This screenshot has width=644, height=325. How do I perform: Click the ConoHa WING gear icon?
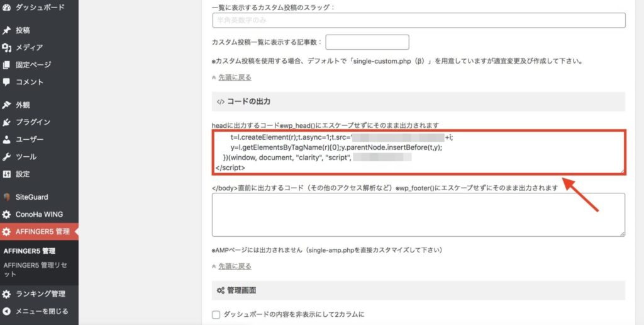click(x=6, y=214)
